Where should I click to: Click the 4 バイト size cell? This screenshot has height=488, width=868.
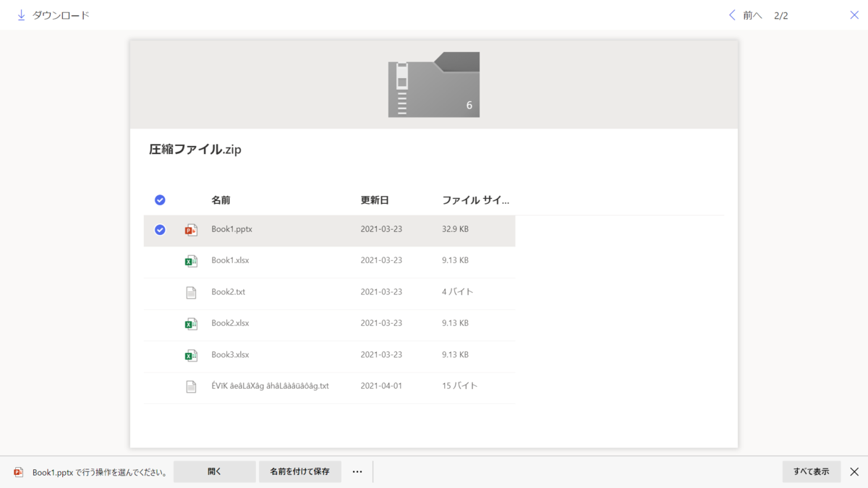pyautogui.click(x=458, y=292)
